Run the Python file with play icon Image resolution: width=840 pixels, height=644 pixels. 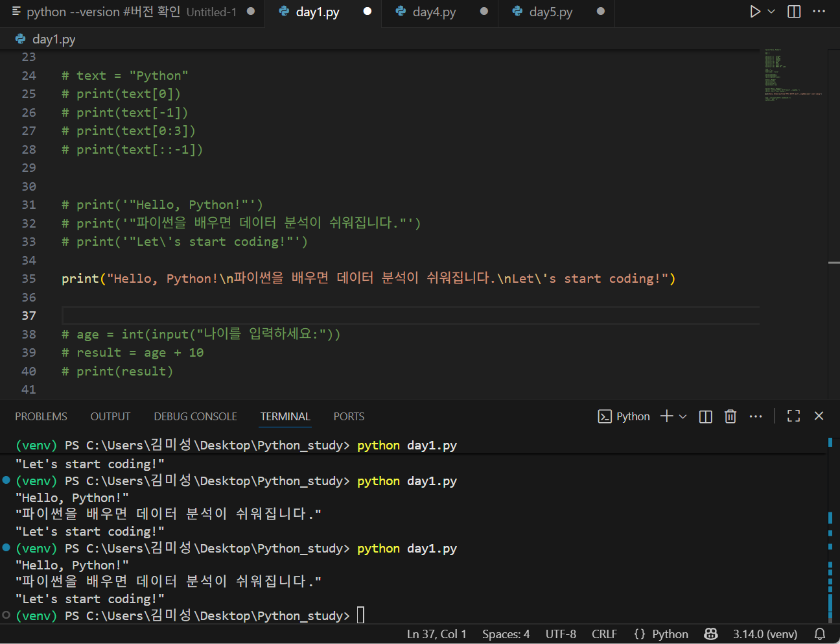[x=755, y=12]
